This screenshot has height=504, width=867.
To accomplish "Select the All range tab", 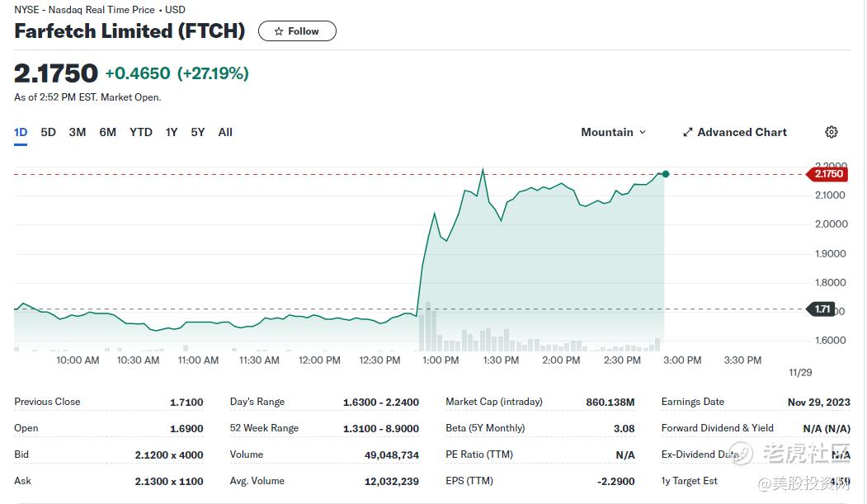I will pos(225,132).
